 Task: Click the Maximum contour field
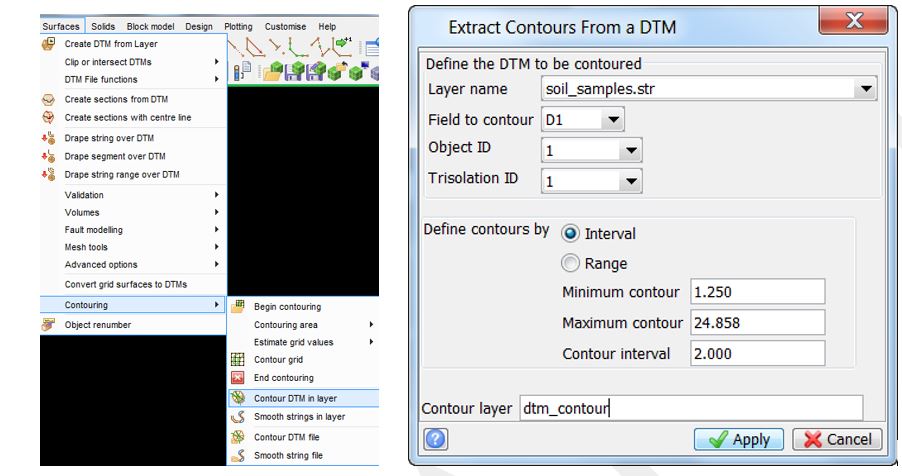(758, 322)
